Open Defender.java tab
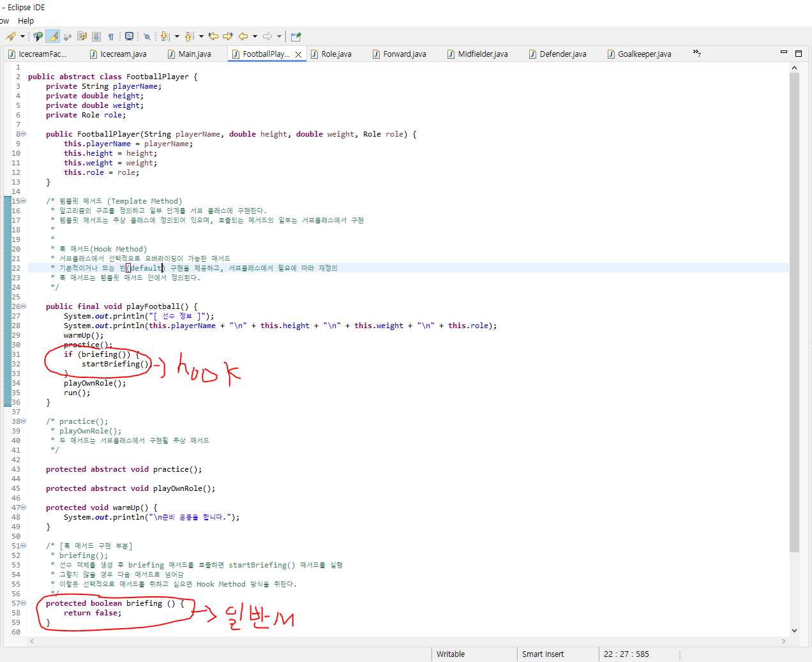812x662 pixels. click(557, 54)
